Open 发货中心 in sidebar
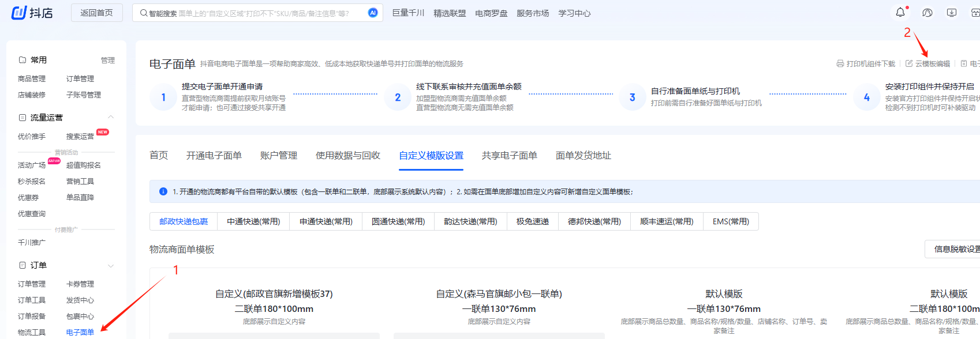980x339 pixels. coord(80,300)
